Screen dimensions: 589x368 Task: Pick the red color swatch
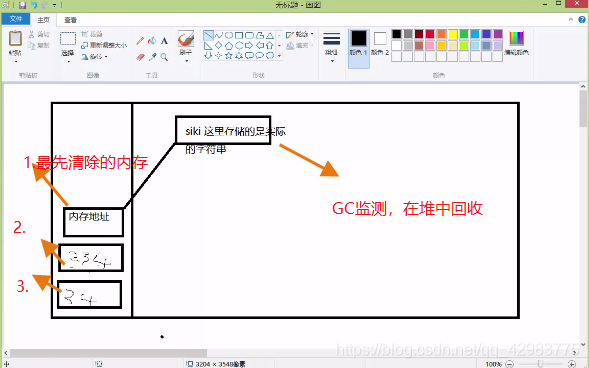(x=430, y=34)
